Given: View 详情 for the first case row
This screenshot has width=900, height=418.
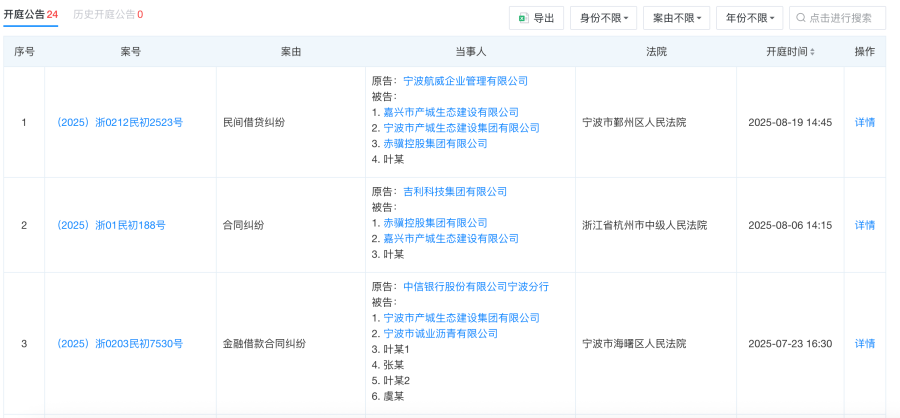Looking at the screenshot, I should (x=864, y=123).
